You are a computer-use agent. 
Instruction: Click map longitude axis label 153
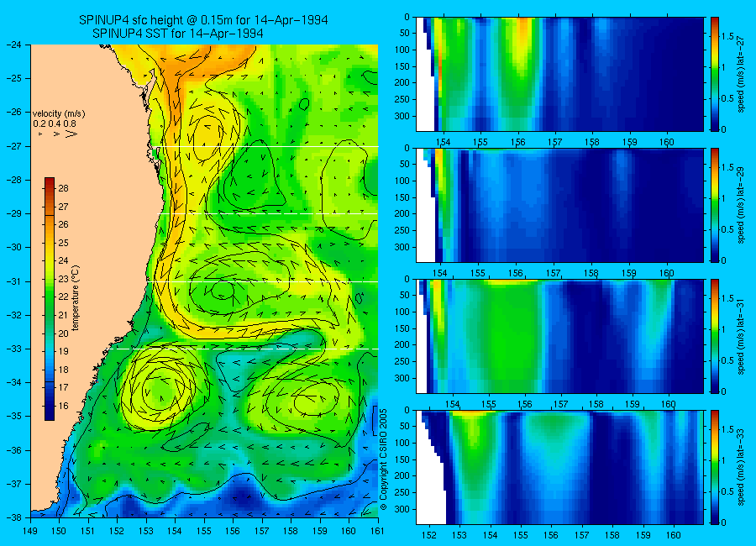[x=146, y=531]
